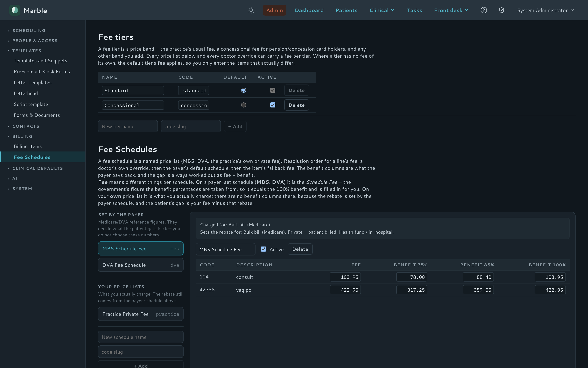588x368 pixels.
Task: Open the Front desk dropdown menu
Action: pos(451,10)
